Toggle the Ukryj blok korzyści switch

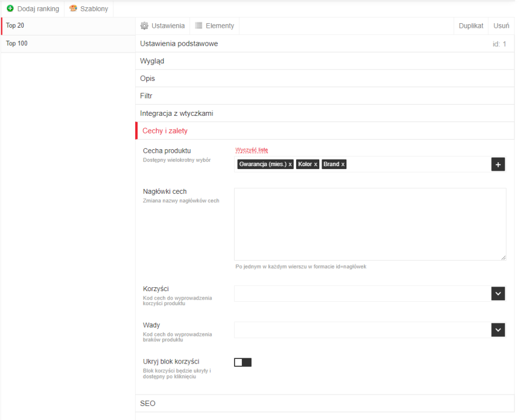click(242, 362)
